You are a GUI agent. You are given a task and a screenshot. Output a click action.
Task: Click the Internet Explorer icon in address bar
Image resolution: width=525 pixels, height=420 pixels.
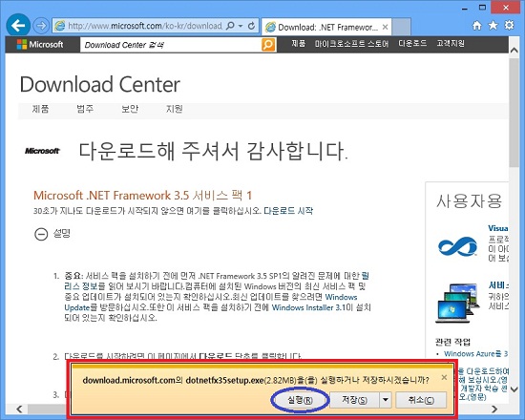click(x=60, y=26)
